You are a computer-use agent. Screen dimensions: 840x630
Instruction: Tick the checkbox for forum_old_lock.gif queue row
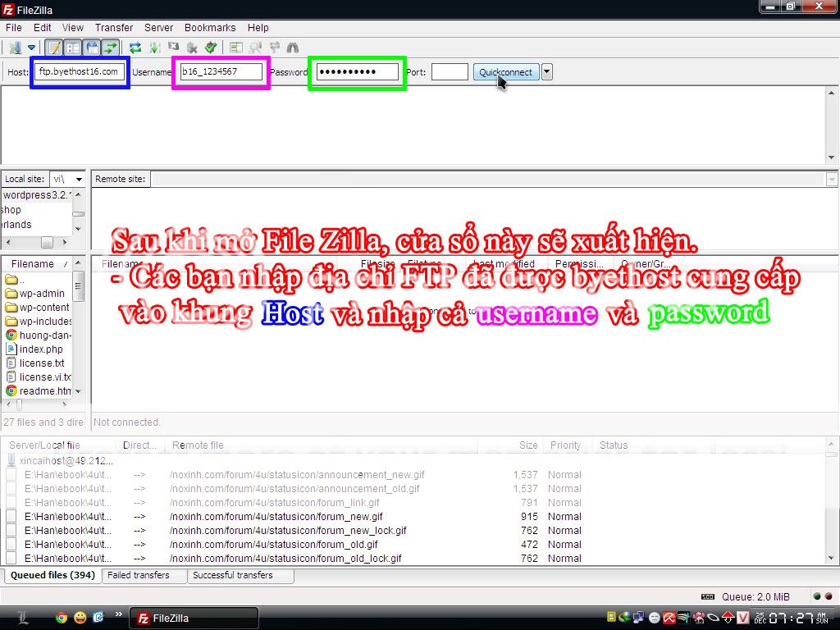[x=11, y=558]
